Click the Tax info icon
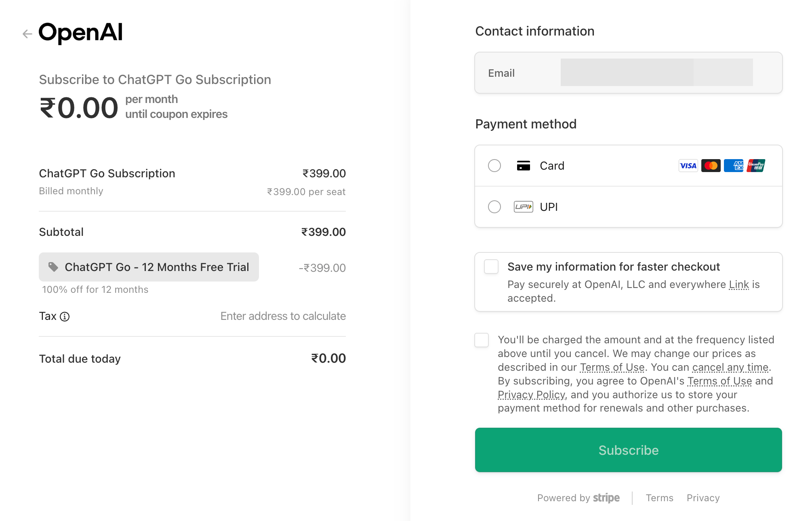812x521 pixels. click(65, 317)
